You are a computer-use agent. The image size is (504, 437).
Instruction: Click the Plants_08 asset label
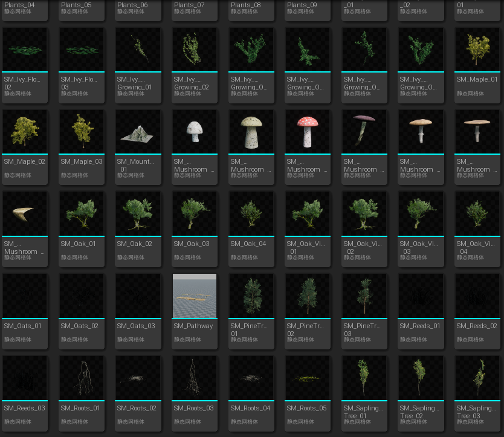coord(246,5)
